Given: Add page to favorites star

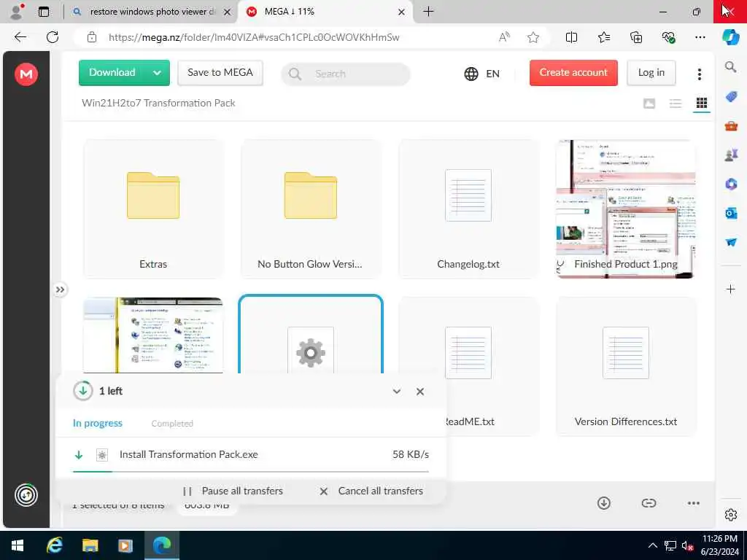Looking at the screenshot, I should click(533, 37).
